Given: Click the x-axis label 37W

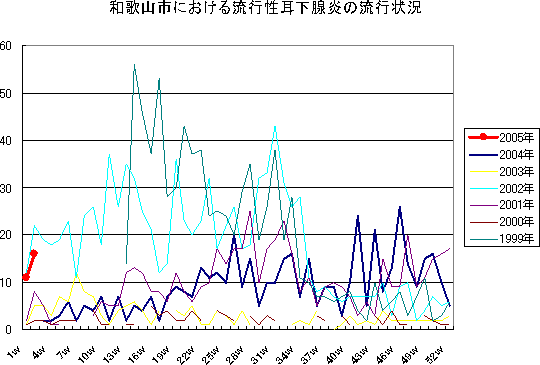Looking at the screenshot, I should (311, 354).
